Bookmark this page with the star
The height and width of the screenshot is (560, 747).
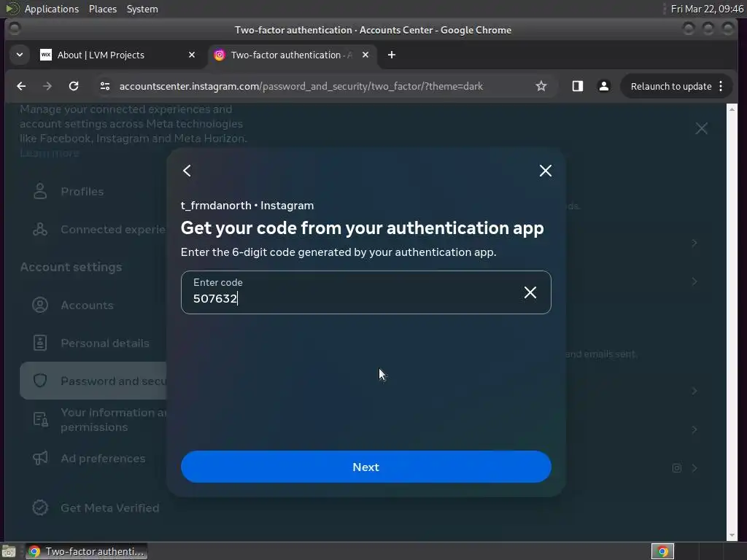(x=541, y=86)
